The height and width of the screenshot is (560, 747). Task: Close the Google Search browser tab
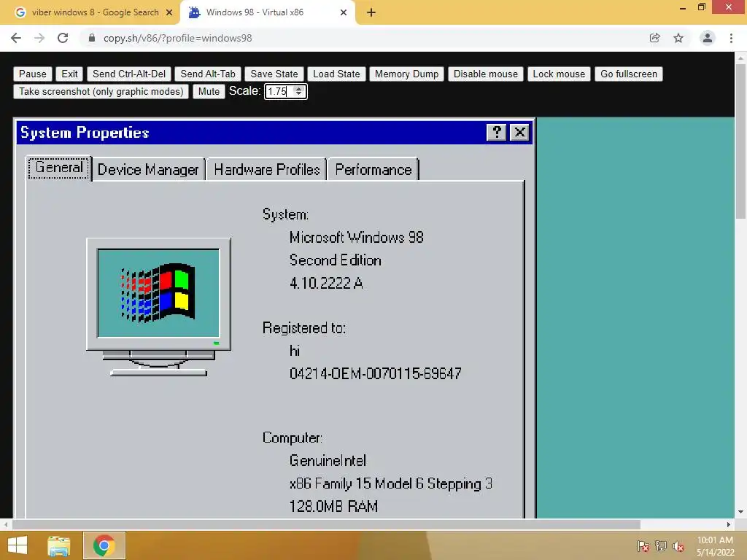pyautogui.click(x=169, y=13)
